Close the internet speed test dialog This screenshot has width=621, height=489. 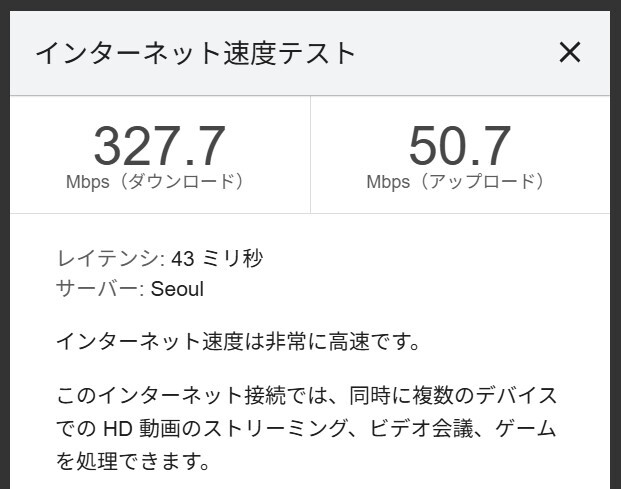coord(570,52)
